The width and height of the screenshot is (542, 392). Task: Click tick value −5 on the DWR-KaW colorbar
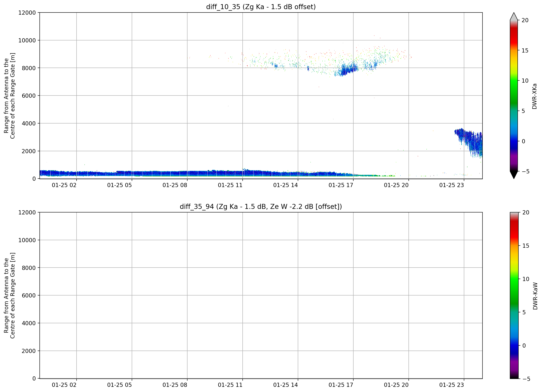point(526,379)
